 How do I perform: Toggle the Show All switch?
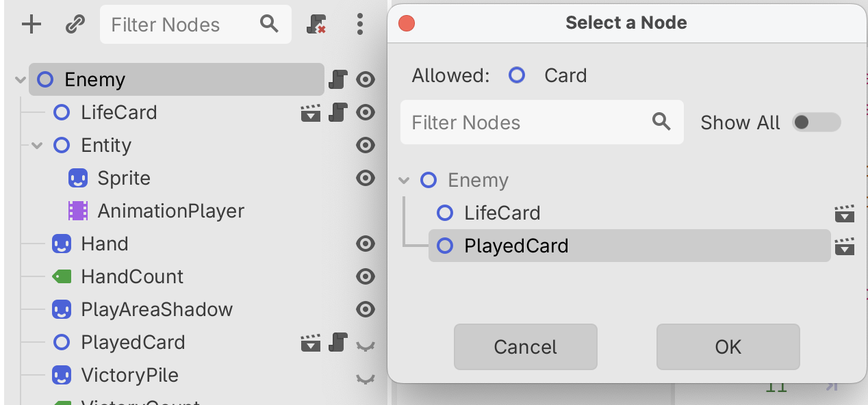(x=815, y=122)
